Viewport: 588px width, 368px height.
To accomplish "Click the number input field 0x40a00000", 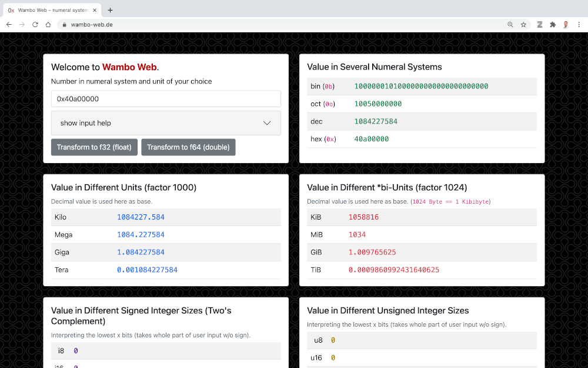I will (166, 99).
